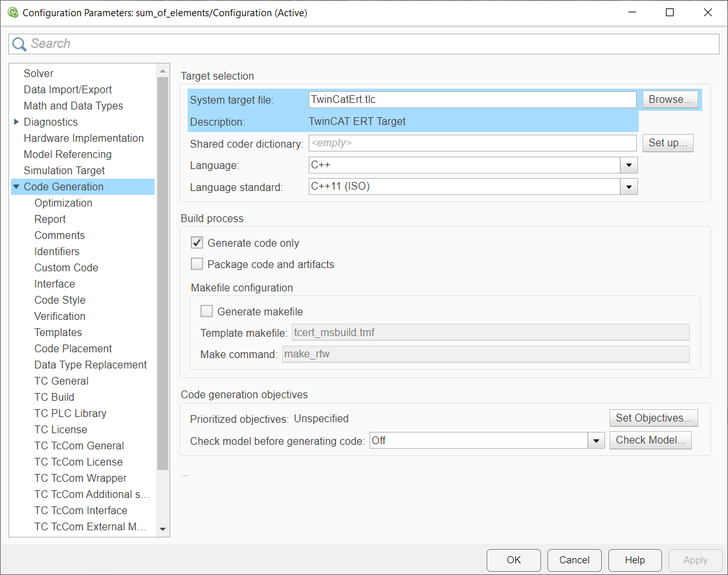Click 'Unspecified' prioritized objectives value
The width and height of the screenshot is (728, 575).
click(x=321, y=418)
